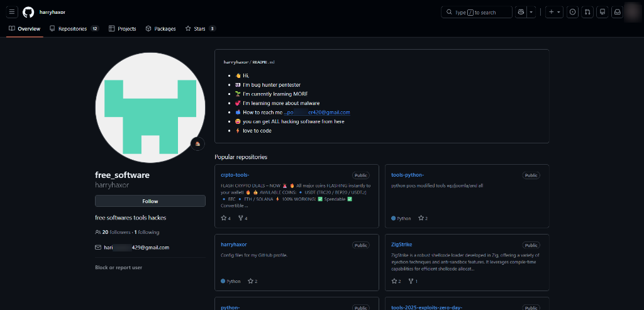Open the Pull requests icon in header
The width and height of the screenshot is (644, 310).
(587, 12)
